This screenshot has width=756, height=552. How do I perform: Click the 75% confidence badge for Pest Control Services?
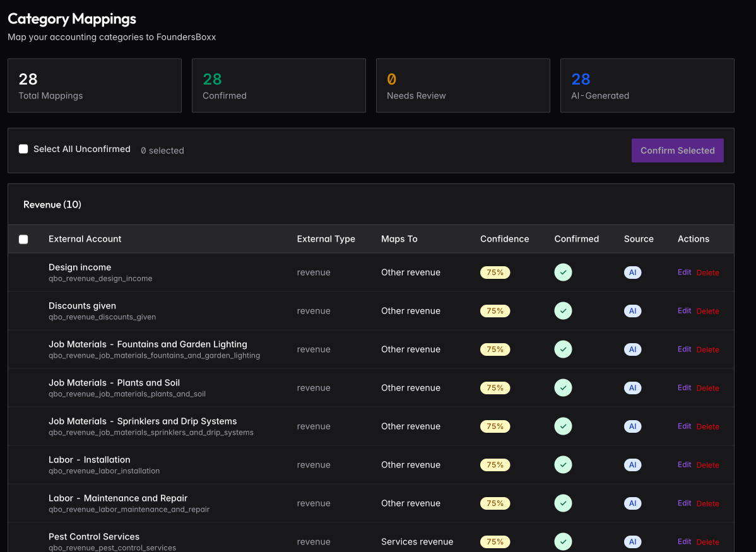click(x=495, y=542)
